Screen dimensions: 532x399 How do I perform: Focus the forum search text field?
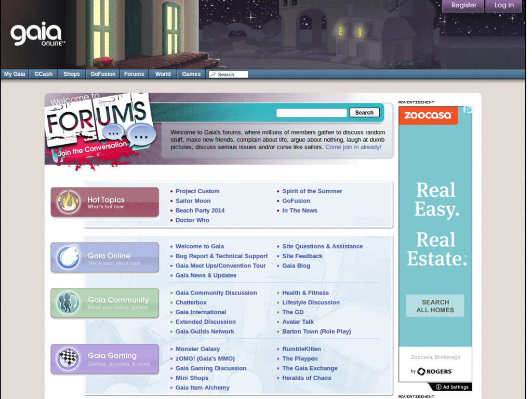point(312,113)
